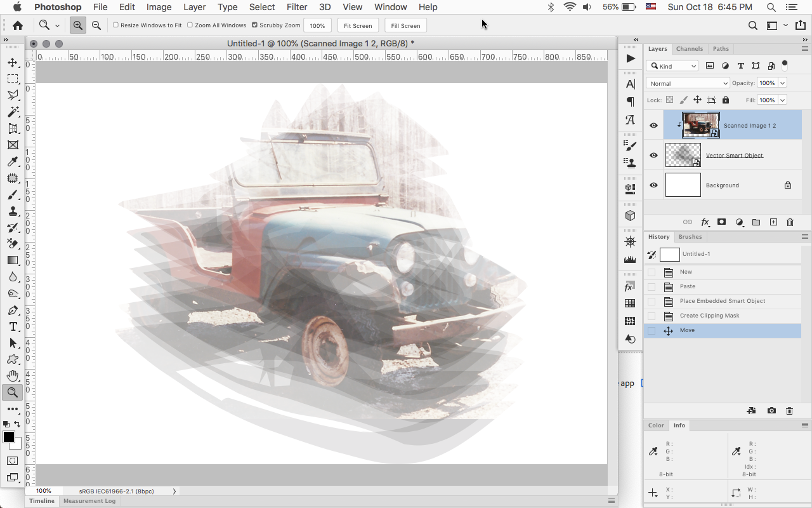
Task: Switch to the Channels tab
Action: [690, 48]
